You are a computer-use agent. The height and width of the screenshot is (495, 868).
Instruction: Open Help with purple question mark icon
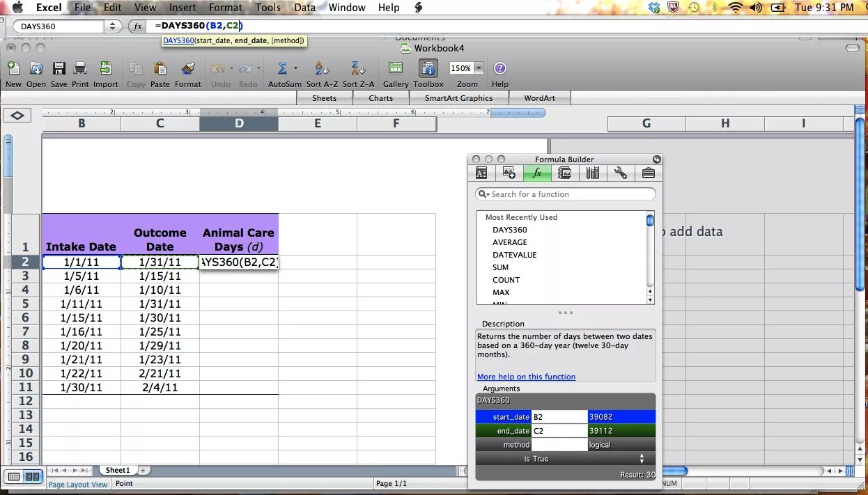point(500,68)
